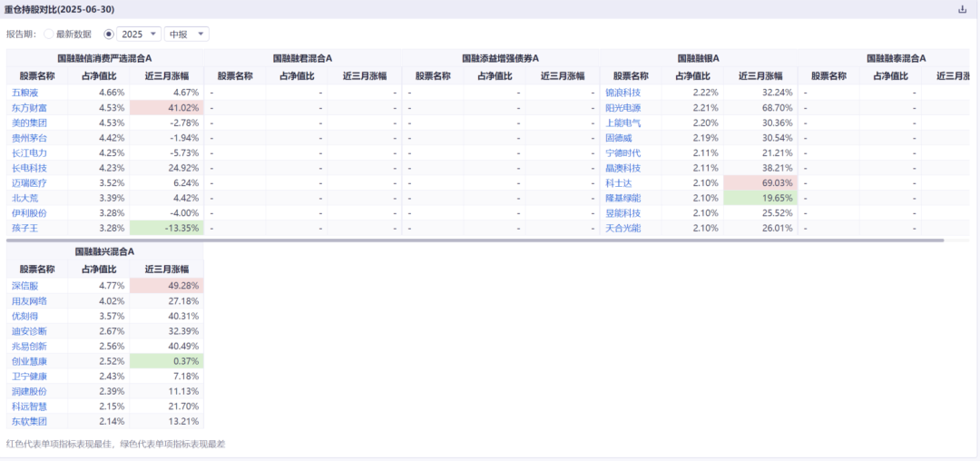980x461 pixels.
Task: Click fund header 国融融信消费严选混合A
Action: [105, 58]
